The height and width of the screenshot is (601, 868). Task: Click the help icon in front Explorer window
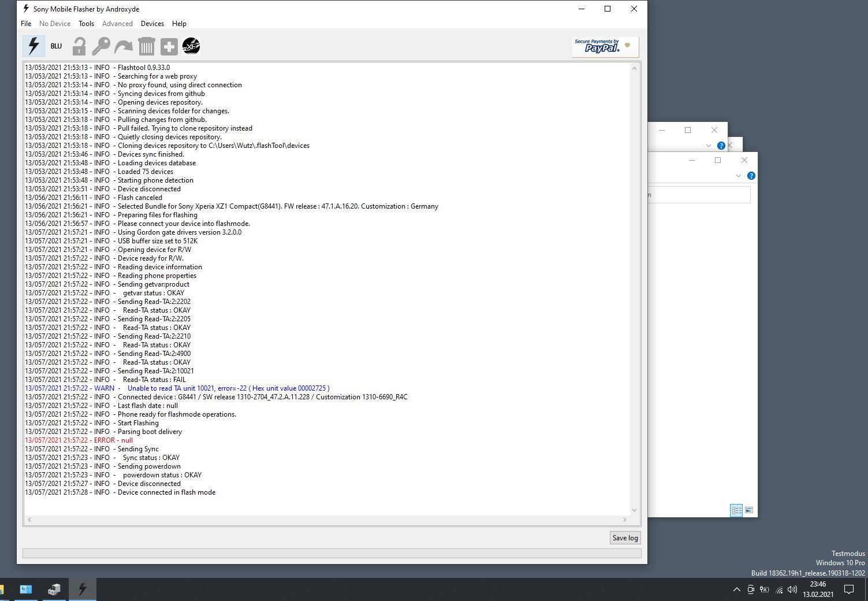751,176
